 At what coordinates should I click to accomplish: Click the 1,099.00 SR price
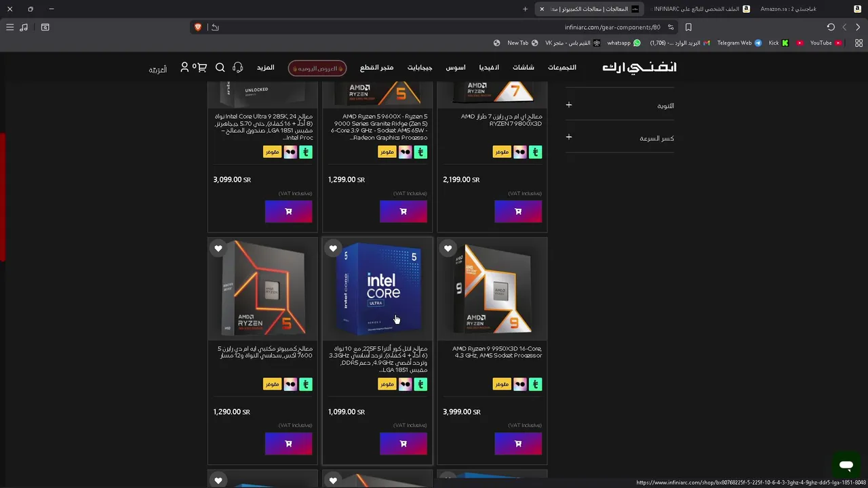coord(347,411)
